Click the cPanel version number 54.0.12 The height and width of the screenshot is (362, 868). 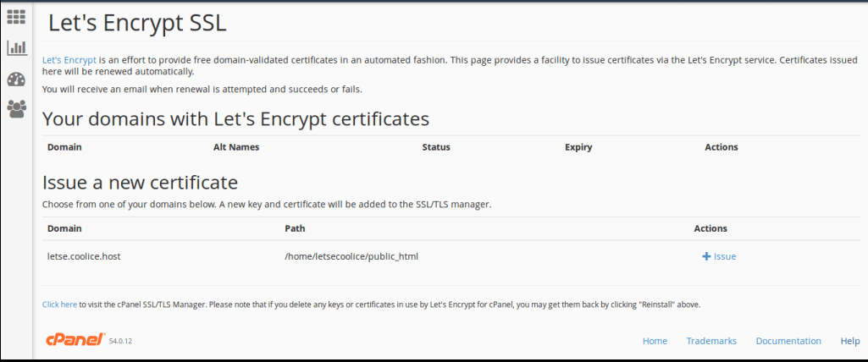120,342
